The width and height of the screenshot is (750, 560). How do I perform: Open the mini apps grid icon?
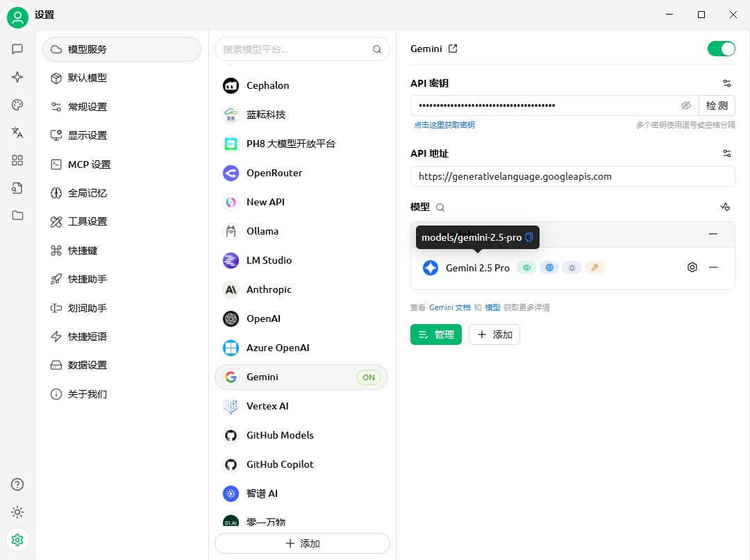tap(17, 160)
